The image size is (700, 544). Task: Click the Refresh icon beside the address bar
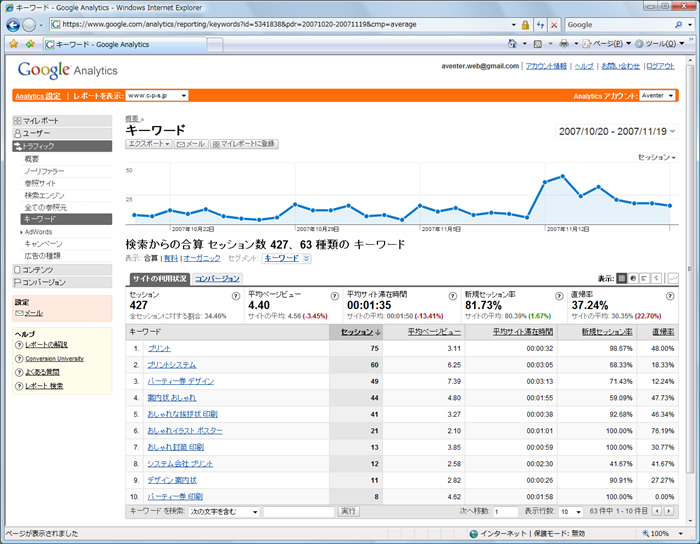click(x=540, y=25)
